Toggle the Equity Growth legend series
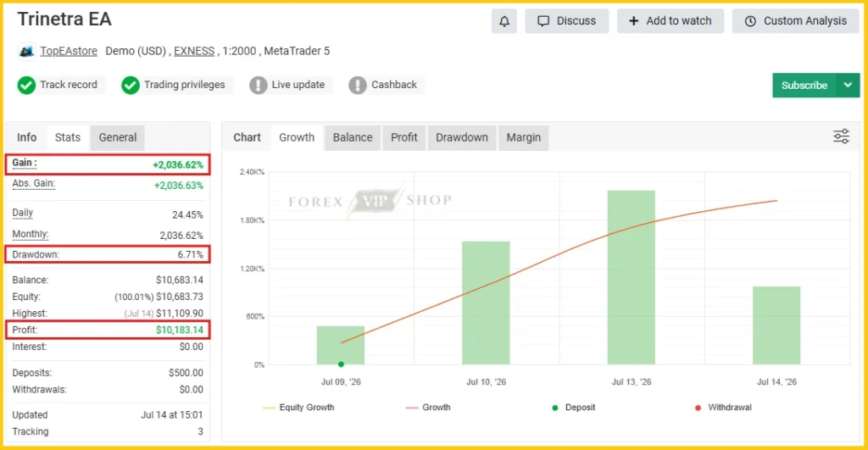This screenshot has height=450, width=868. (299, 408)
